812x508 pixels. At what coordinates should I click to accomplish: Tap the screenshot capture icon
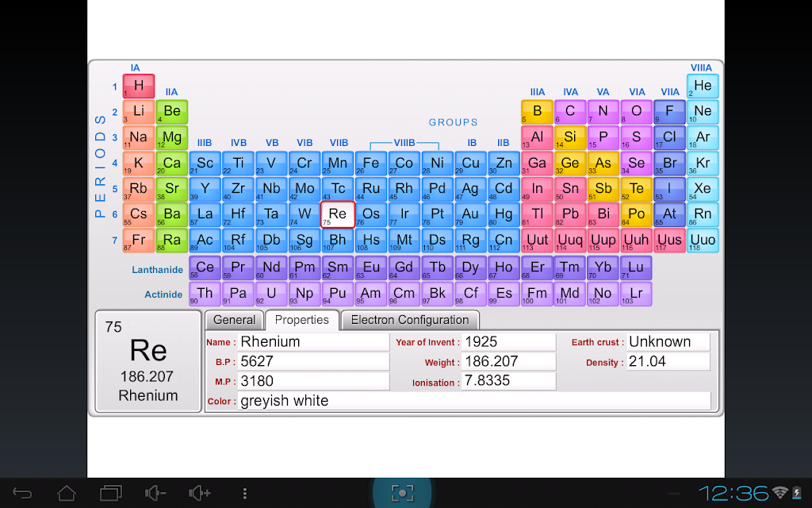[x=402, y=493]
